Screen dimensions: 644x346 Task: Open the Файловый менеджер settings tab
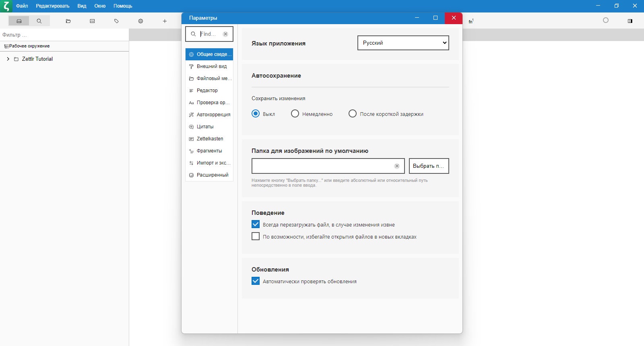(209, 78)
